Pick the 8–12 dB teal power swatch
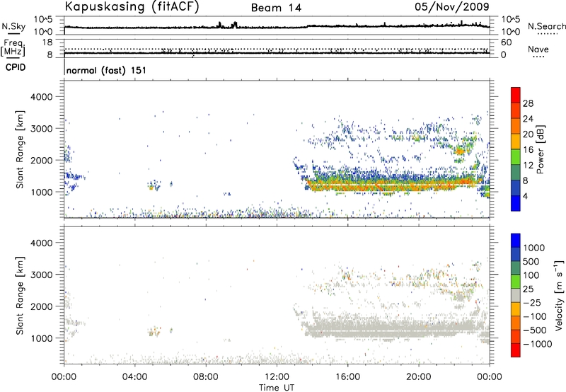Screen dimensions: 566x392 tap(516, 173)
